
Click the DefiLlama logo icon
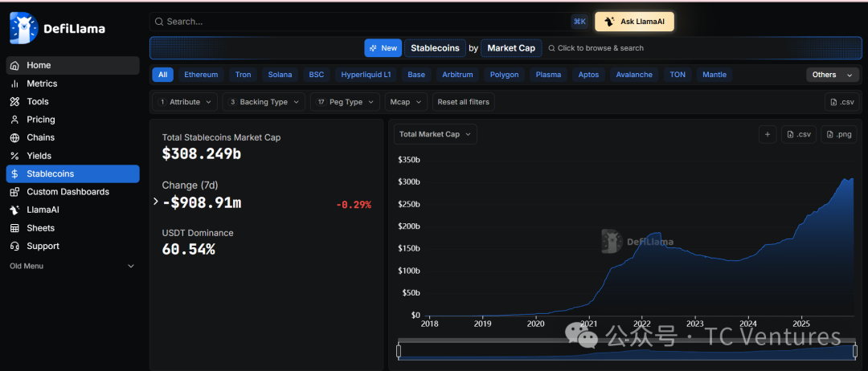[23, 28]
